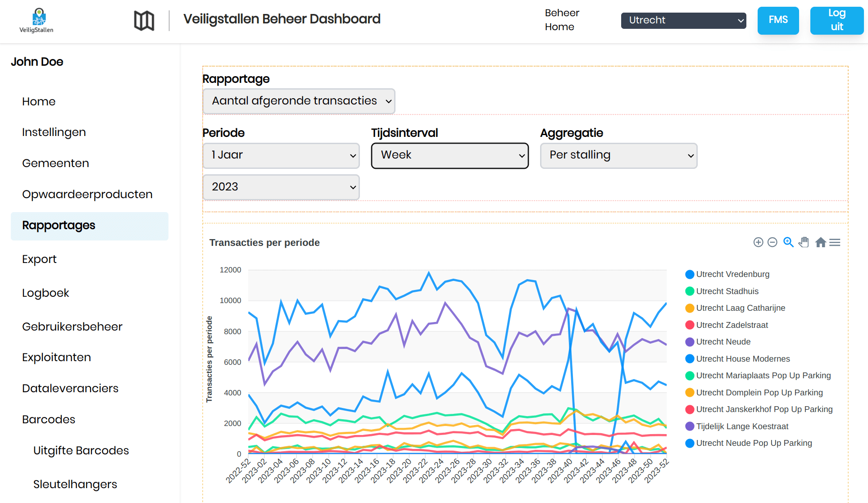Open the Aggregatie Per stalling dropdown
This screenshot has width=868, height=503.
[618, 155]
